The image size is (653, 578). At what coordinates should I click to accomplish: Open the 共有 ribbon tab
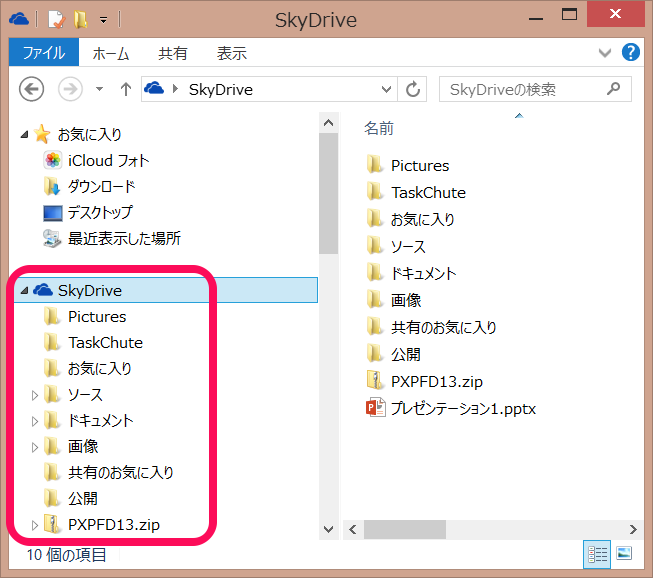tap(172, 53)
